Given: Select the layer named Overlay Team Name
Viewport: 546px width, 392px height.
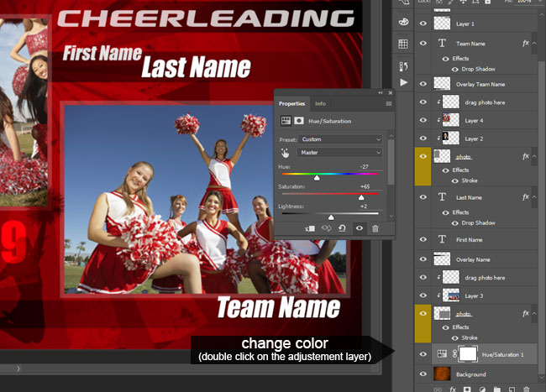Looking at the screenshot, I should [x=480, y=84].
